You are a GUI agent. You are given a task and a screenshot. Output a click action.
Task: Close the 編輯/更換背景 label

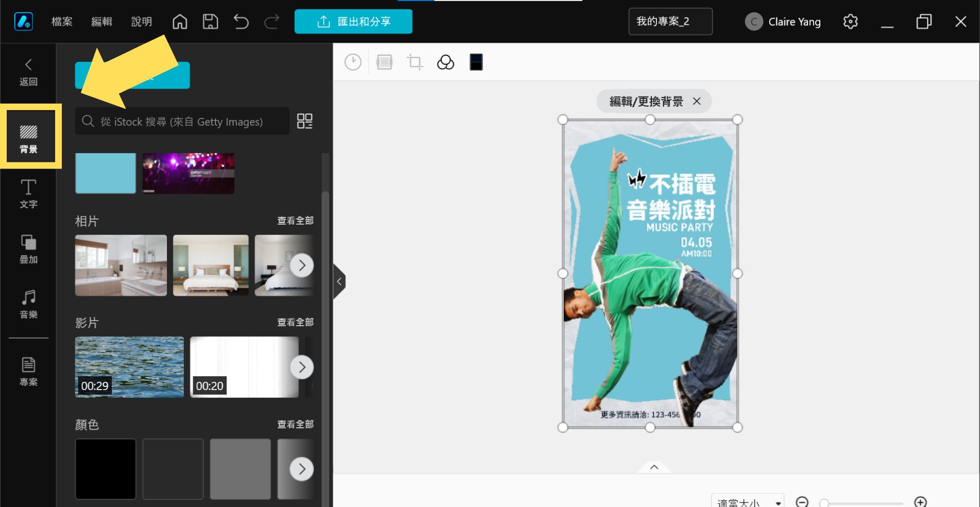(x=697, y=101)
